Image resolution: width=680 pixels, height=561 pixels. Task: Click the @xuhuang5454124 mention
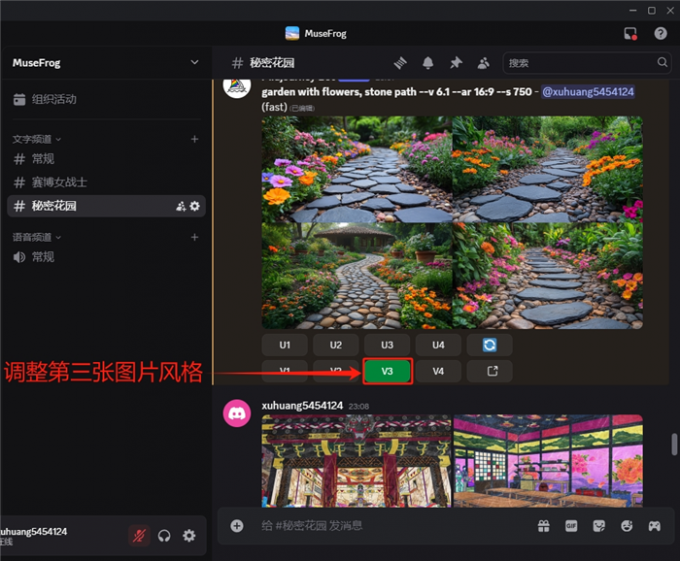pos(588,92)
